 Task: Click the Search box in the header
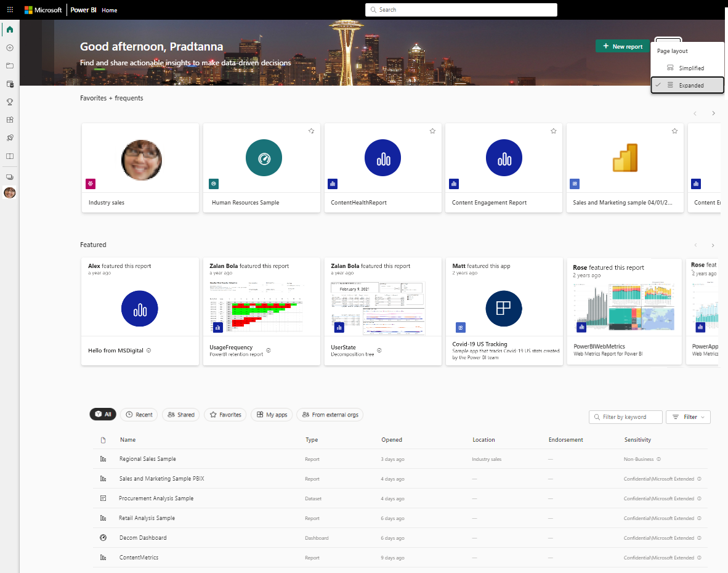pyautogui.click(x=461, y=10)
